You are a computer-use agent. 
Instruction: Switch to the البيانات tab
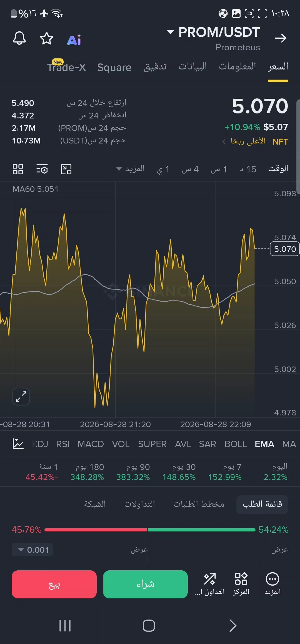tap(193, 67)
